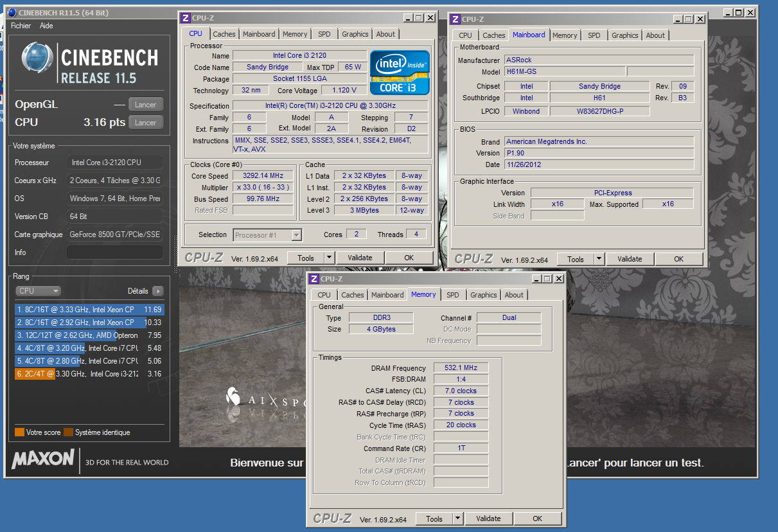Viewport: 778px width, 532px height.
Task: Click the CAS# Latency 7.0 clocks value
Action: (461, 391)
